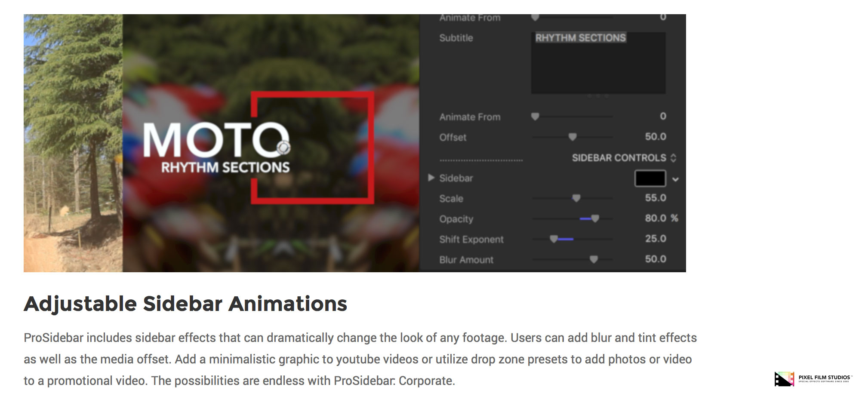
Task: Click the on-screen control handle beside MOTO title
Action: (x=283, y=148)
